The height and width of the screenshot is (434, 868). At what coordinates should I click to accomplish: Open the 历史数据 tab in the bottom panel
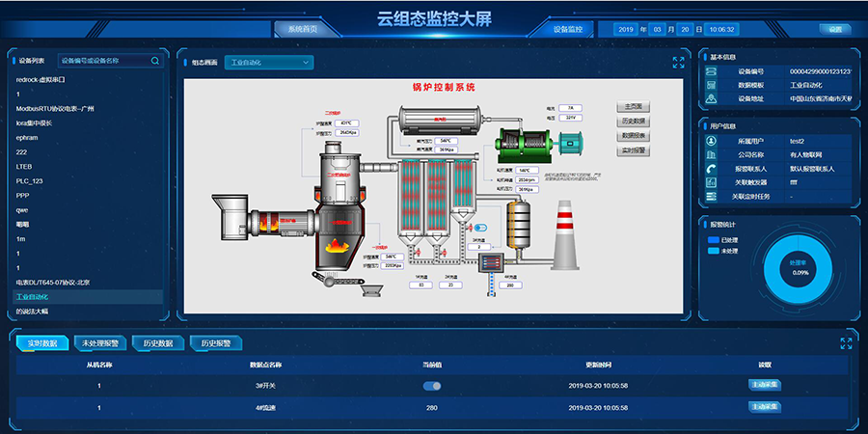tap(158, 343)
